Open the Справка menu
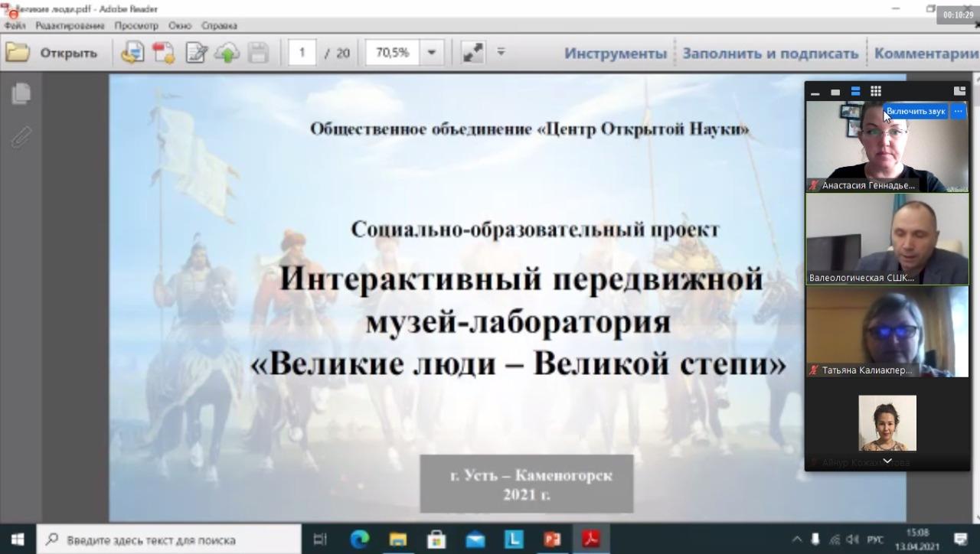The width and height of the screenshot is (980, 554). tap(220, 25)
